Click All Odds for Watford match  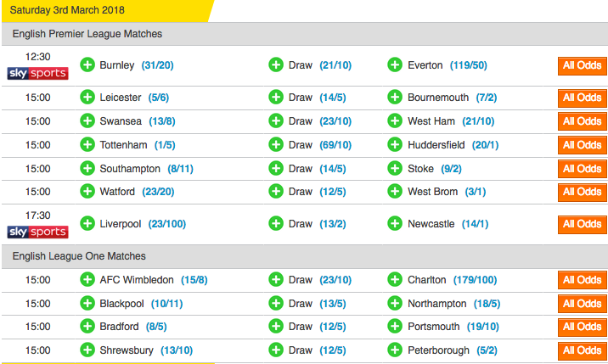pos(582,193)
